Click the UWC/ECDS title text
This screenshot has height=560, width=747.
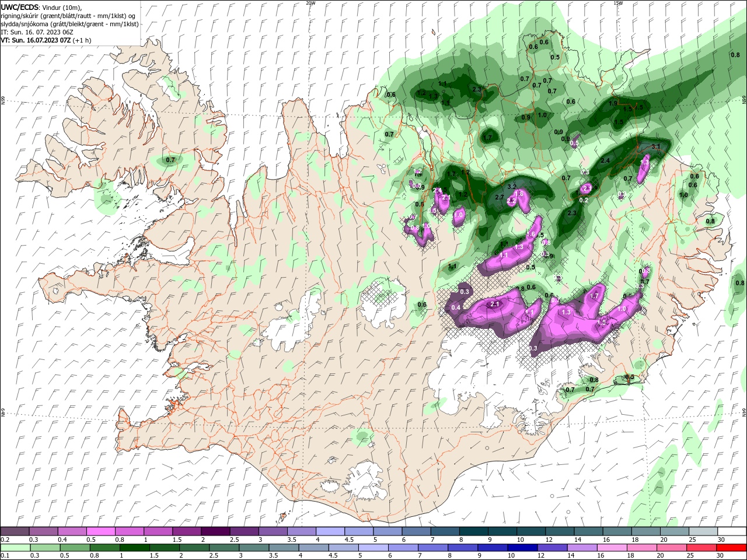(20, 7)
